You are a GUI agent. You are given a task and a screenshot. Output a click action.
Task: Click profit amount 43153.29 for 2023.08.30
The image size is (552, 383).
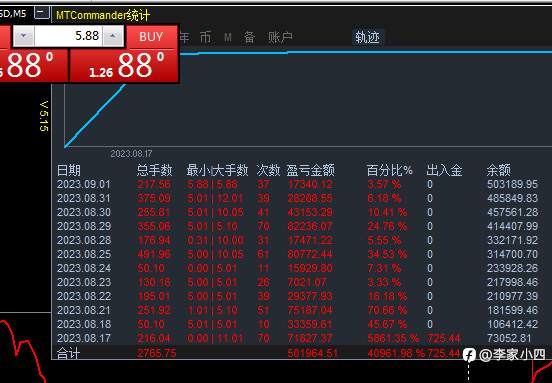coord(310,212)
